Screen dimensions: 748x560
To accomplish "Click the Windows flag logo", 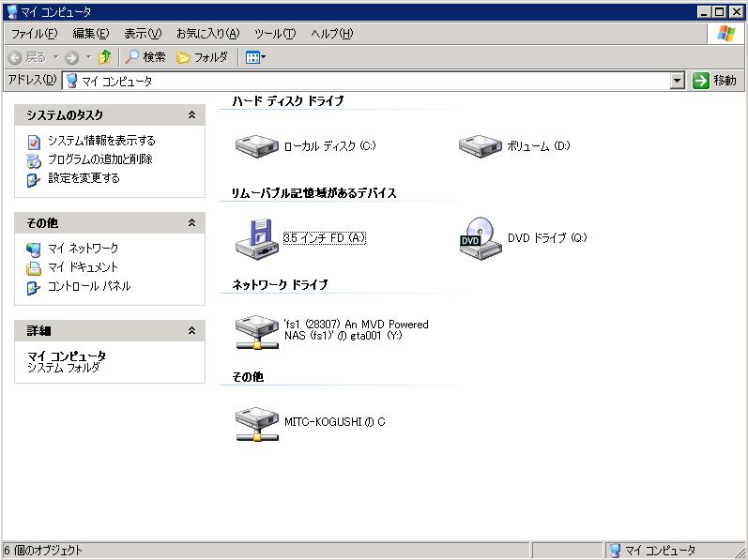I will (726, 34).
